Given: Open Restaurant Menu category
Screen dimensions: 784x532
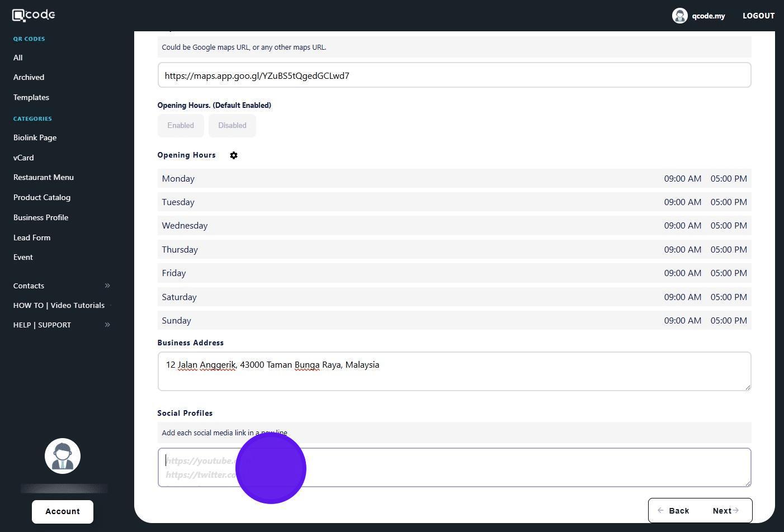Looking at the screenshot, I should coord(44,177).
